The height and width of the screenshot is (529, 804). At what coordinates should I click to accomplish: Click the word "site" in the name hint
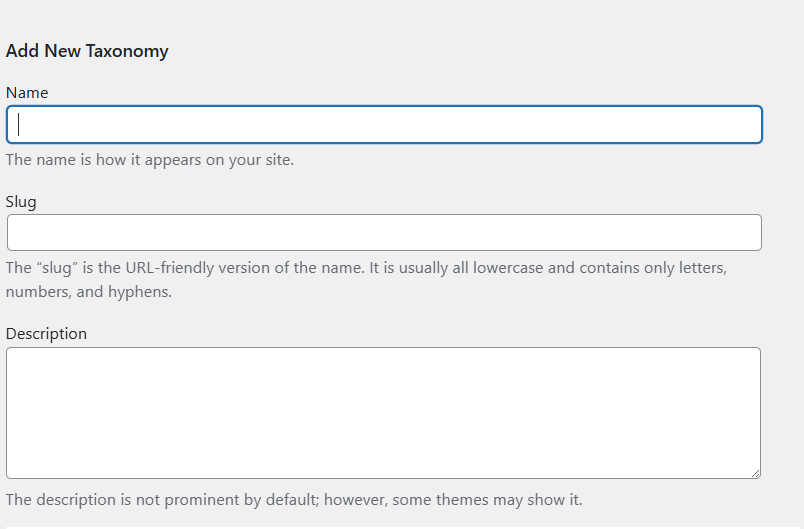pos(277,160)
